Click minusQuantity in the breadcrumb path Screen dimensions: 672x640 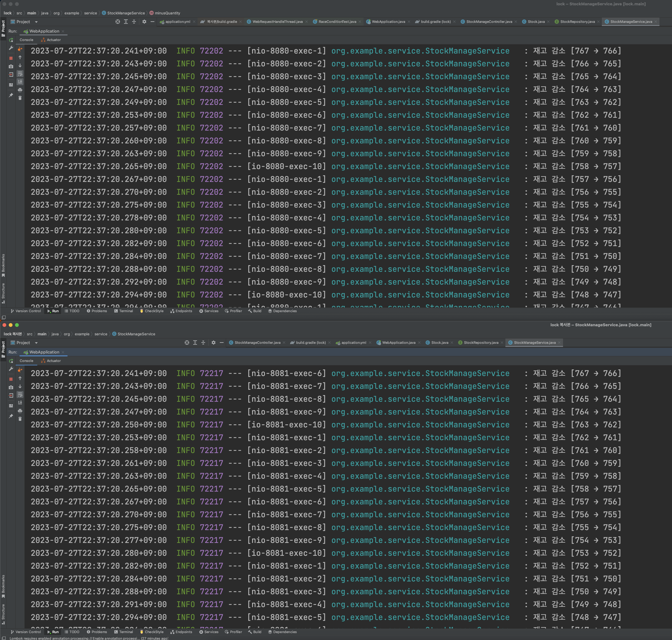(x=167, y=13)
